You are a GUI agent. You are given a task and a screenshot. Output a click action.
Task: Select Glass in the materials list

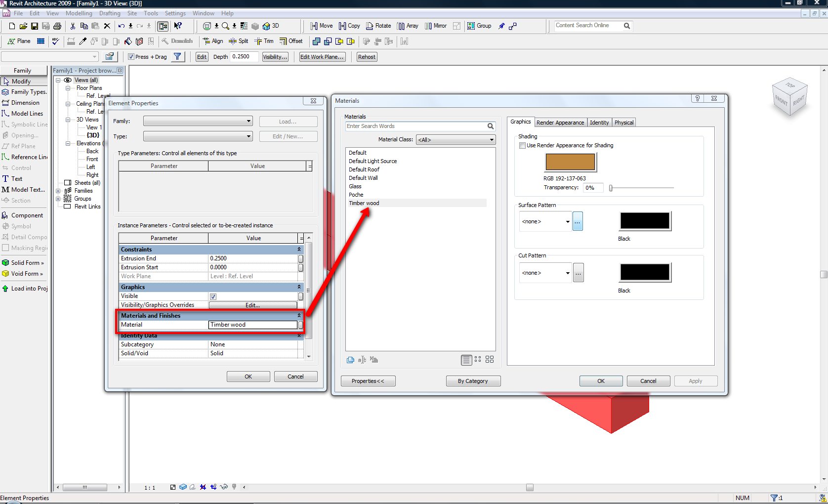[355, 186]
